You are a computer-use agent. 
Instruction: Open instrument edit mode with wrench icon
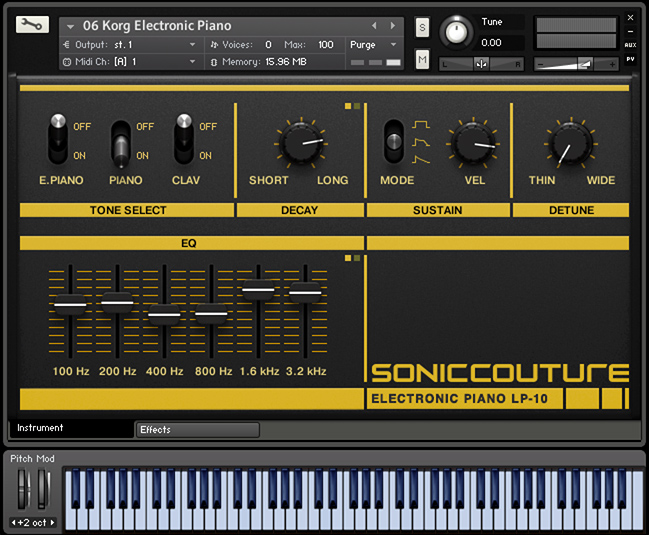[32, 25]
